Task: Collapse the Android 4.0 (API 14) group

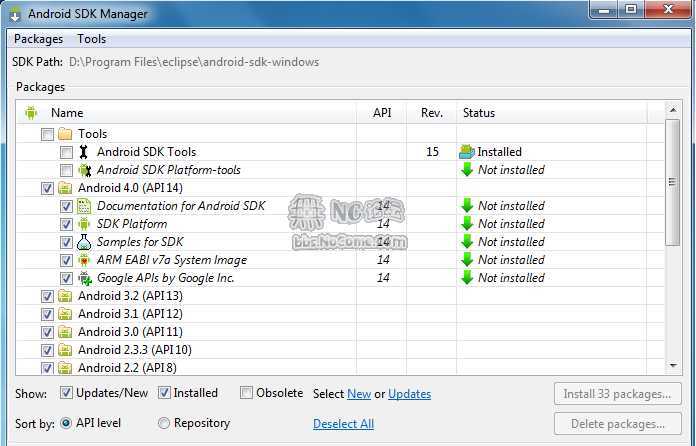Action: [130, 188]
